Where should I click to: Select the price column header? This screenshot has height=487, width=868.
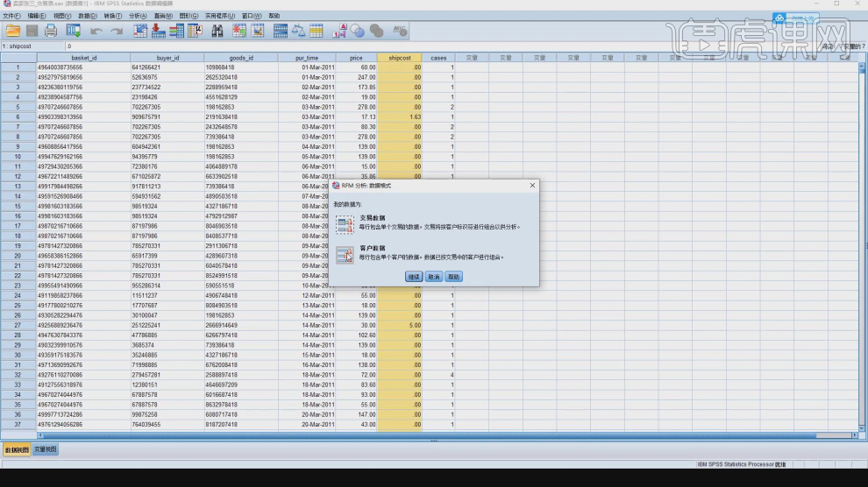(x=356, y=58)
